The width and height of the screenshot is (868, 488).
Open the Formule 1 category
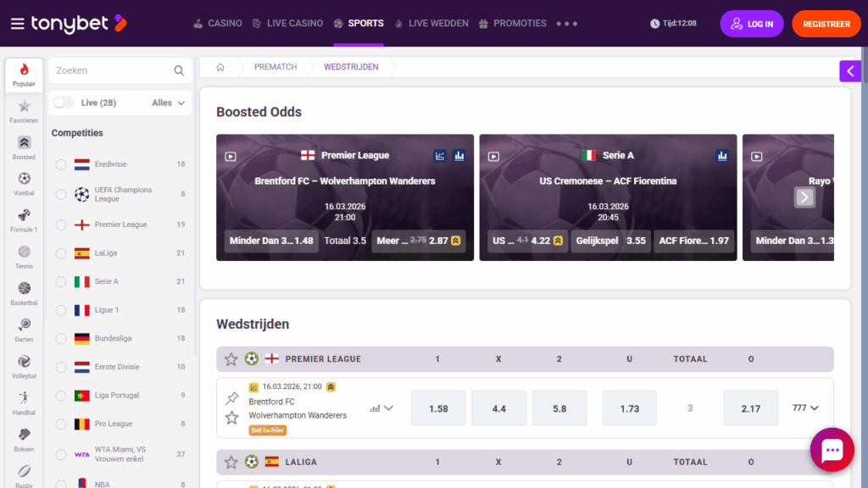pos(24,219)
